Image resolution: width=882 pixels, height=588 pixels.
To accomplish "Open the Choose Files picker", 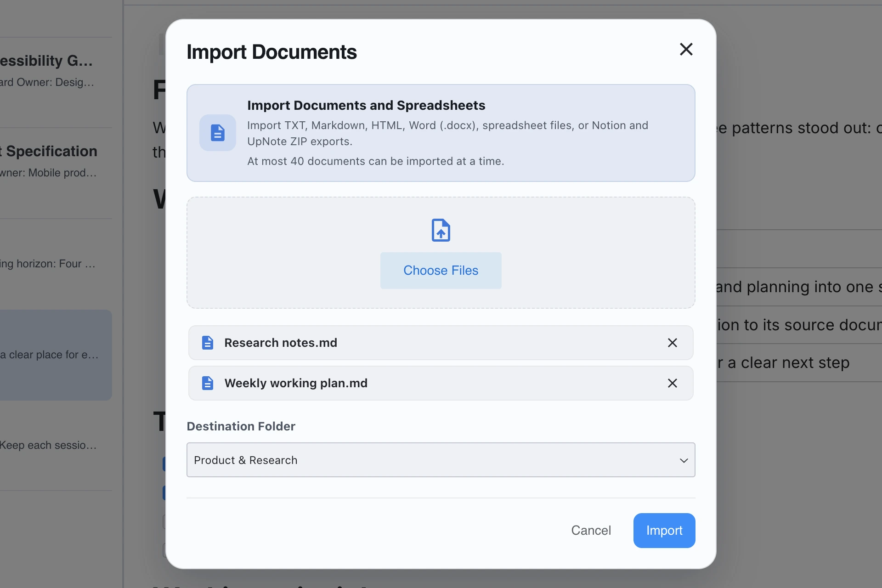I will (441, 271).
